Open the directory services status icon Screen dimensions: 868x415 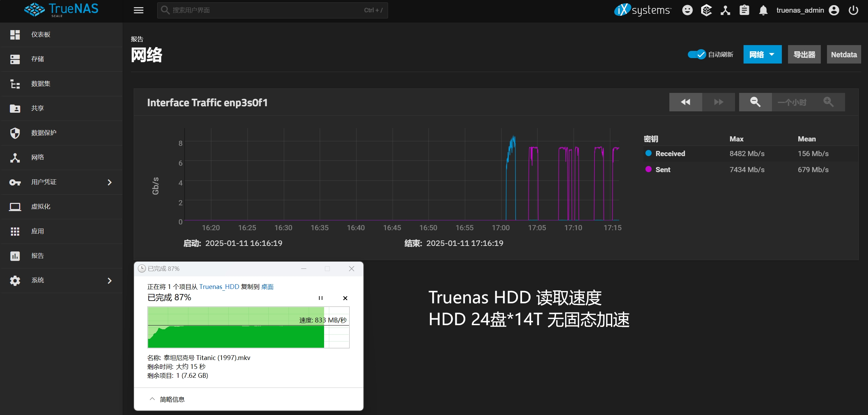coord(725,10)
